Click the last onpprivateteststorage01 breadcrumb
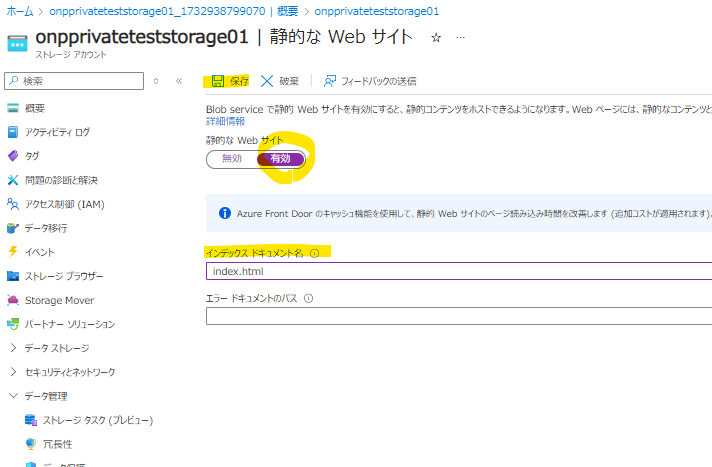The height and width of the screenshot is (467, 712). tap(377, 11)
